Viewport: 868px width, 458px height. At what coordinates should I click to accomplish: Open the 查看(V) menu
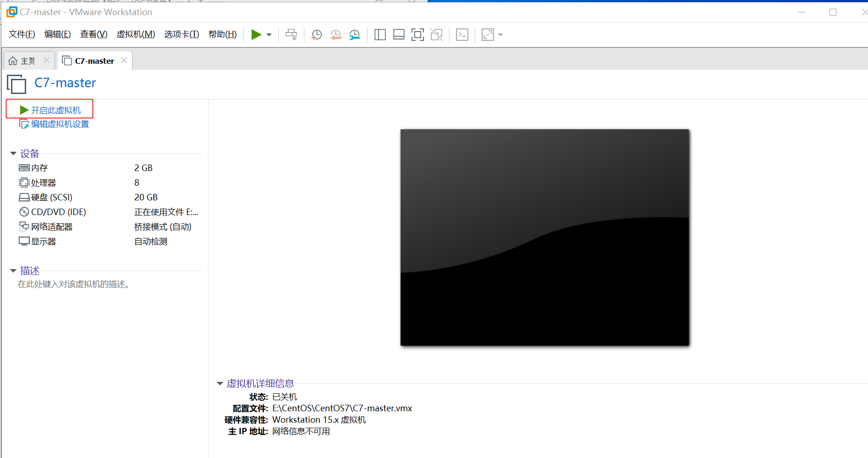[94, 34]
